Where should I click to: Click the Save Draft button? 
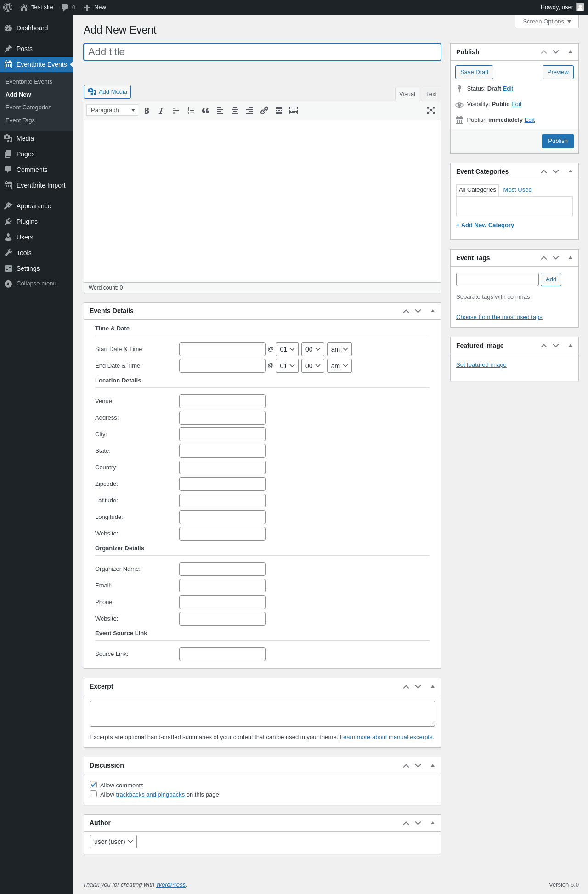(474, 72)
